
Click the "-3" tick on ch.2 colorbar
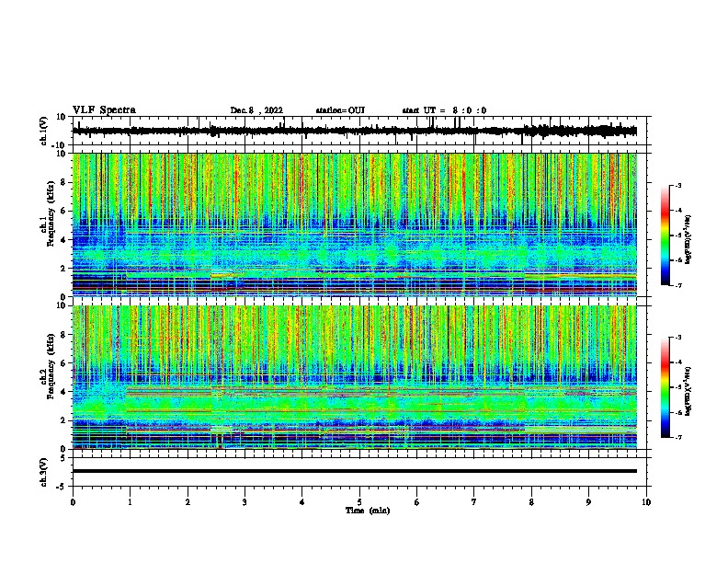pos(678,338)
